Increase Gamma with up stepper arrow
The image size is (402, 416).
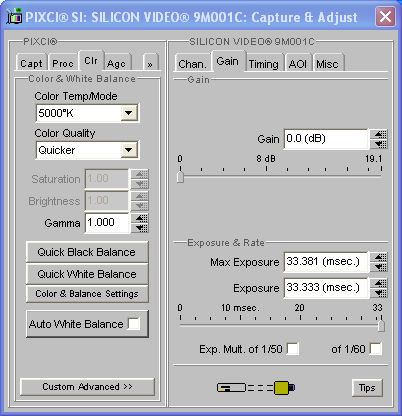(x=141, y=218)
